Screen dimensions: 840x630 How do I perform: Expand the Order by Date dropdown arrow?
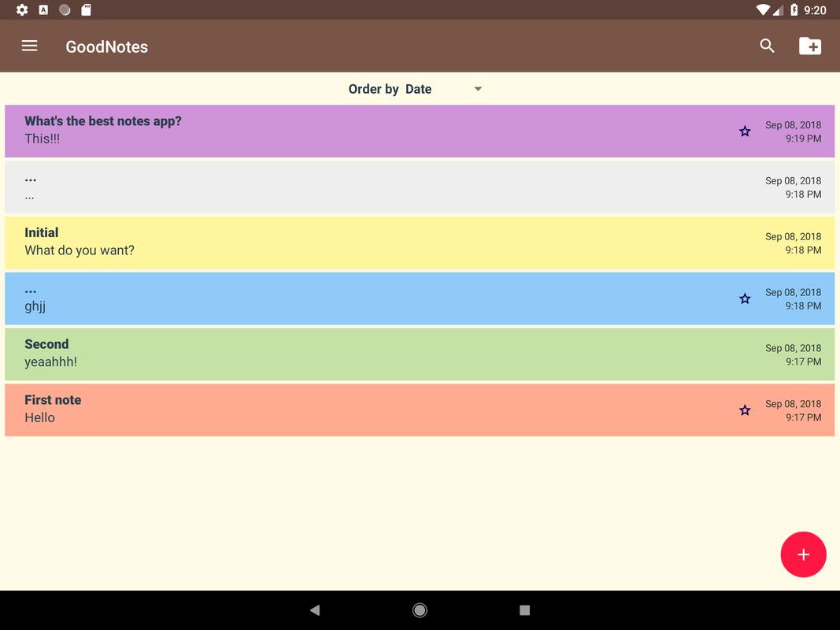478,89
